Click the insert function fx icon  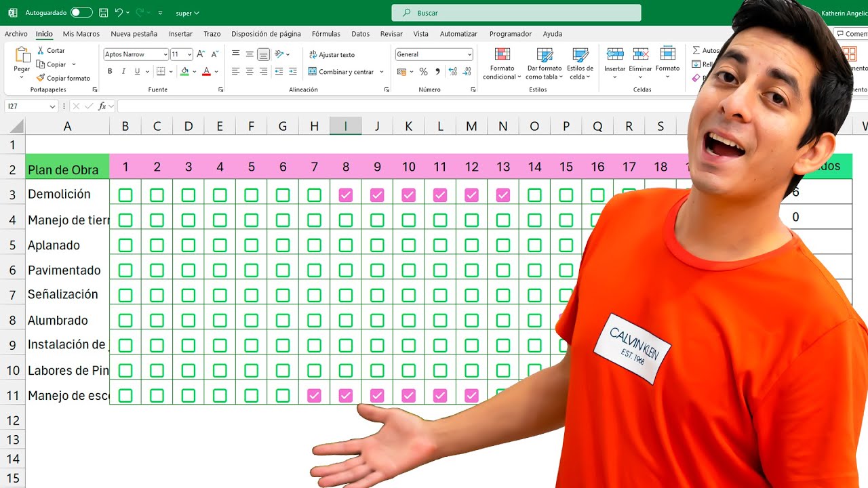pos(102,106)
